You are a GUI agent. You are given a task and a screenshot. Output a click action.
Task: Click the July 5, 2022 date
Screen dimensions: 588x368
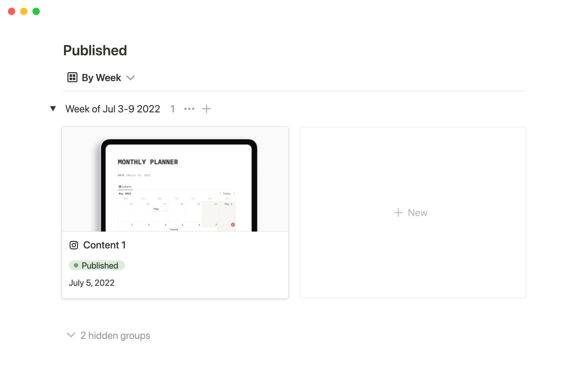92,283
